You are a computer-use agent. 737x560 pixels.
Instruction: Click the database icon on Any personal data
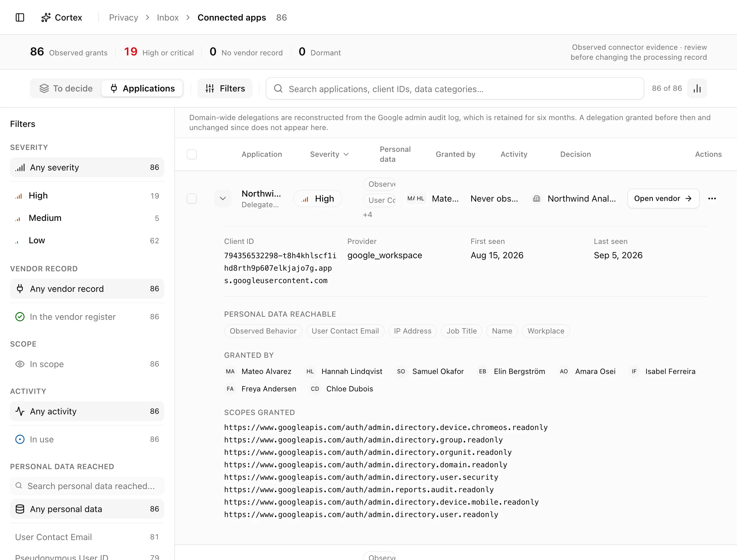[20, 509]
